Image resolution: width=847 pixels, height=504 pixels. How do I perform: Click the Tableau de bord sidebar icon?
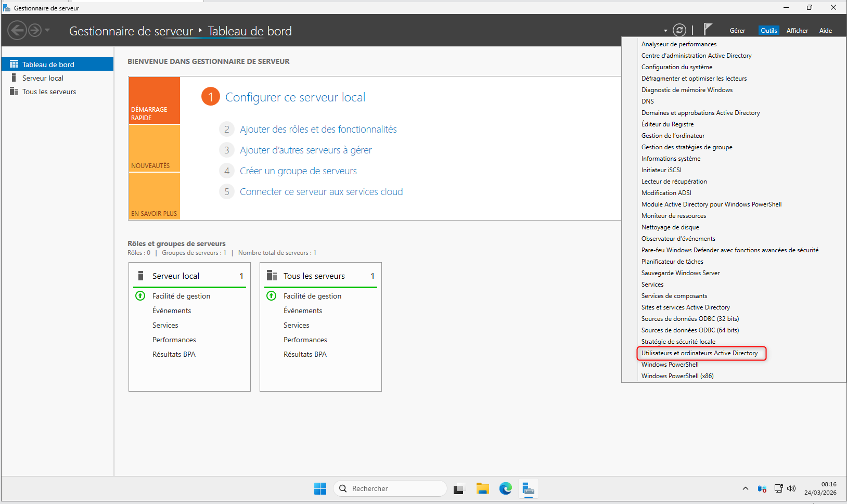[14, 64]
